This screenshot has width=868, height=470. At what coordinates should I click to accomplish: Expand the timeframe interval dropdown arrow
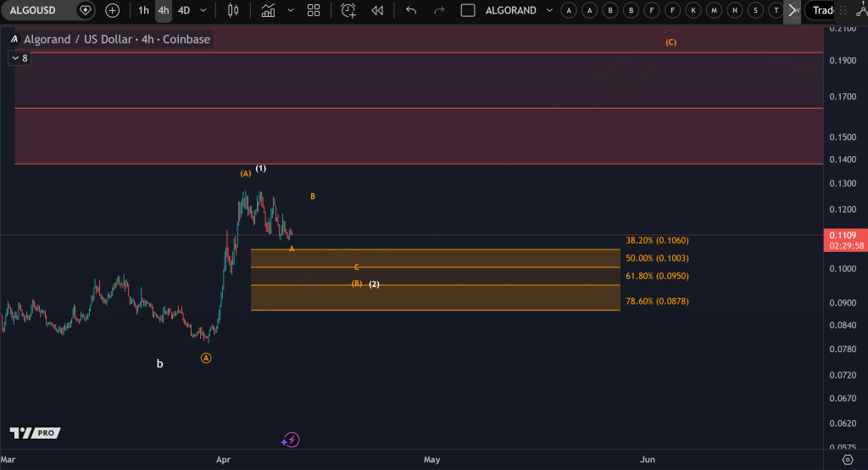click(x=203, y=10)
